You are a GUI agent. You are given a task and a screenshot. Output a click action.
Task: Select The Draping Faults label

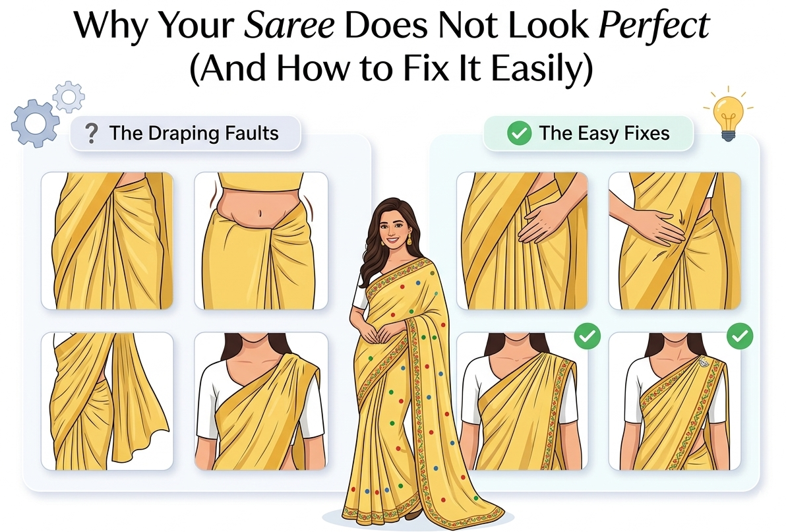193,133
